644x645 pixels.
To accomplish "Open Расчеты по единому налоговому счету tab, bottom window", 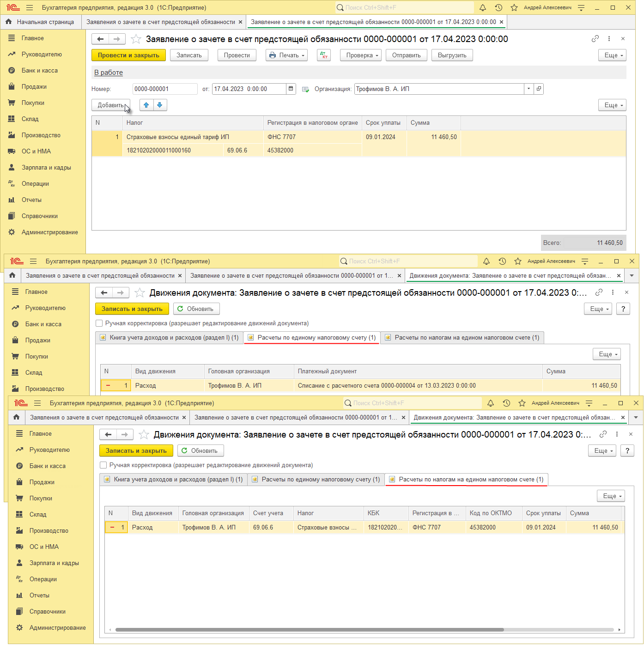I will pos(316,480).
